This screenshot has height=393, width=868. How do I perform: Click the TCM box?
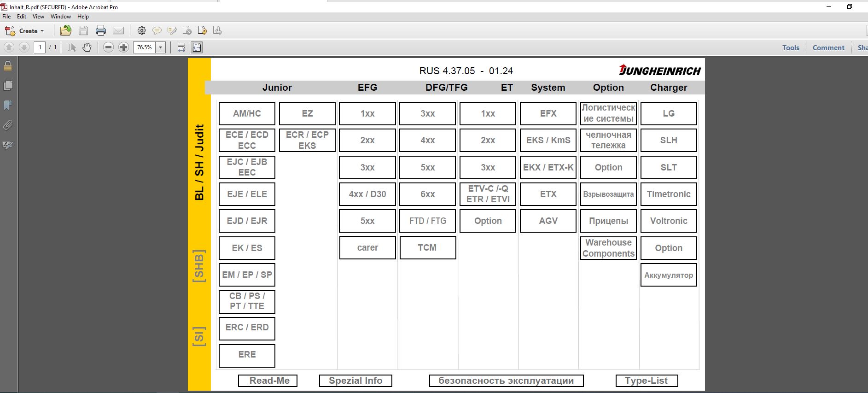coord(427,247)
